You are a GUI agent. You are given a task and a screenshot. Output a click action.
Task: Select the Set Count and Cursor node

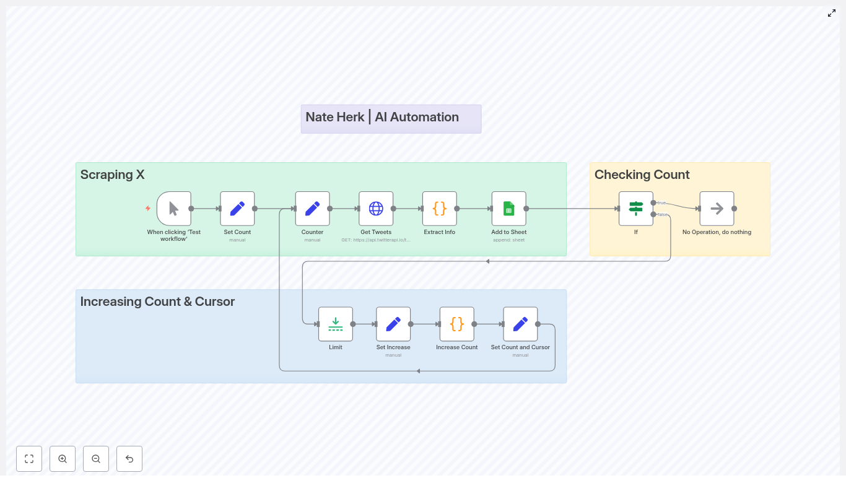(520, 324)
